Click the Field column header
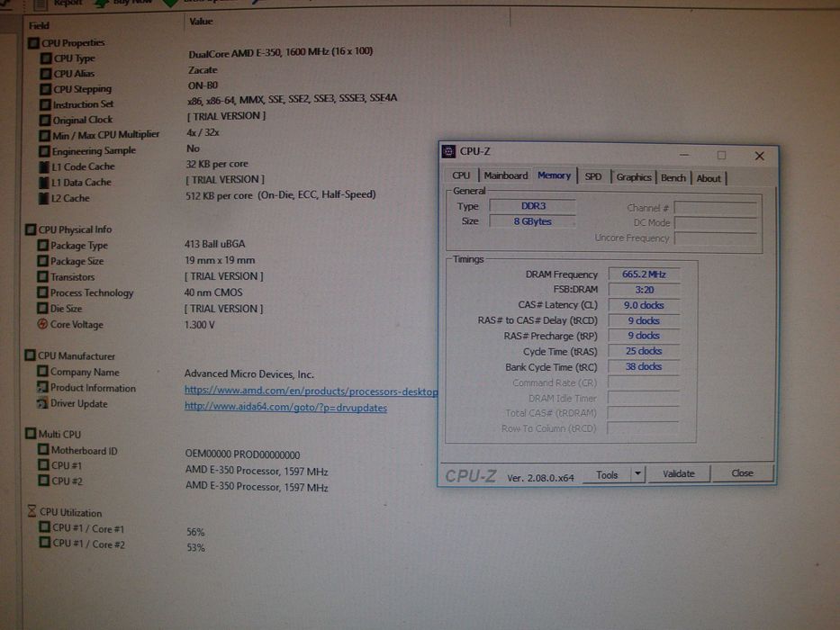This screenshot has width=840, height=630. [39, 25]
